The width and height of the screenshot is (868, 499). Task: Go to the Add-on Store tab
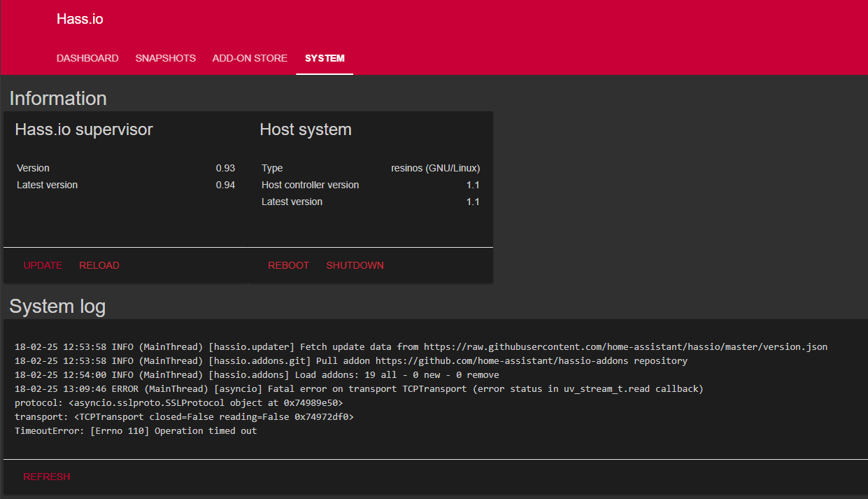point(250,58)
